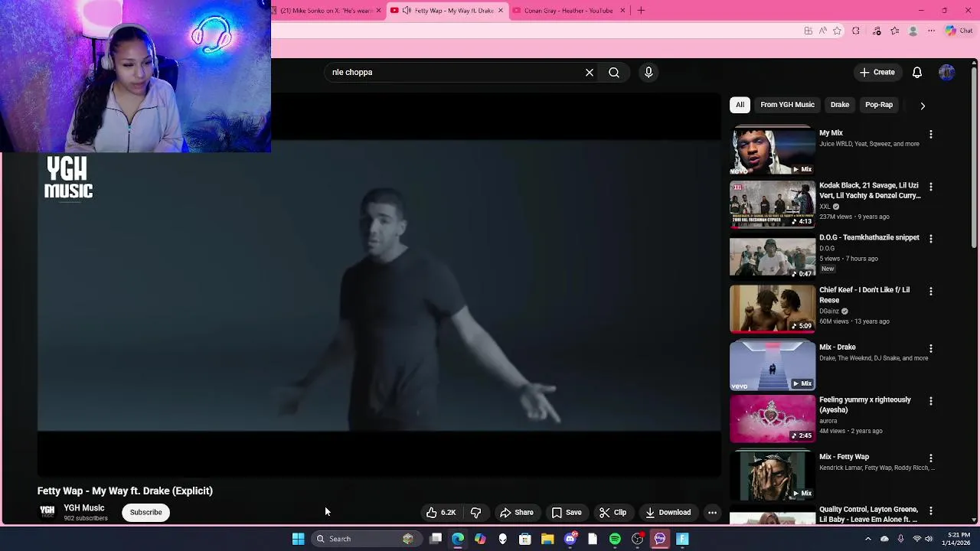Select the From YGH Music chip
Screen dimensions: 980x551
pos(787,105)
